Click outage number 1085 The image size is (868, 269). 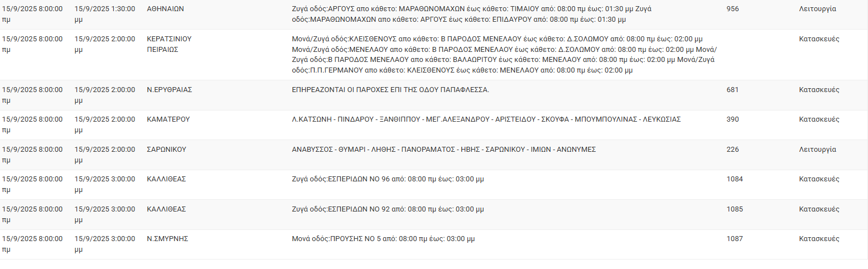(735, 209)
